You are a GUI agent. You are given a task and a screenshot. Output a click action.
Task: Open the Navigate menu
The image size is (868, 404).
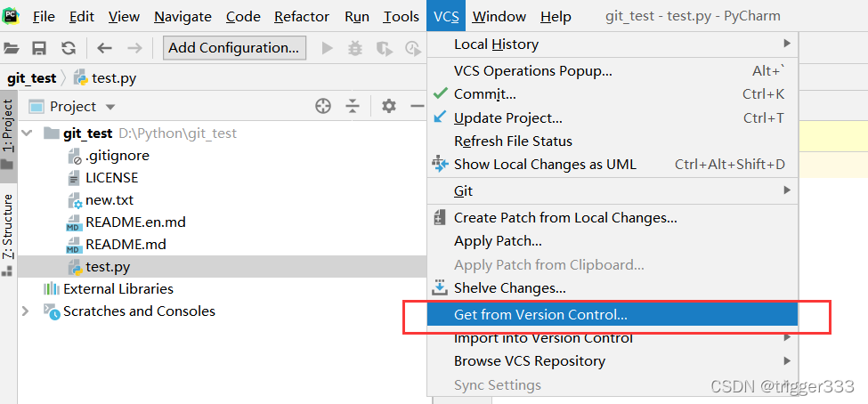click(x=183, y=17)
